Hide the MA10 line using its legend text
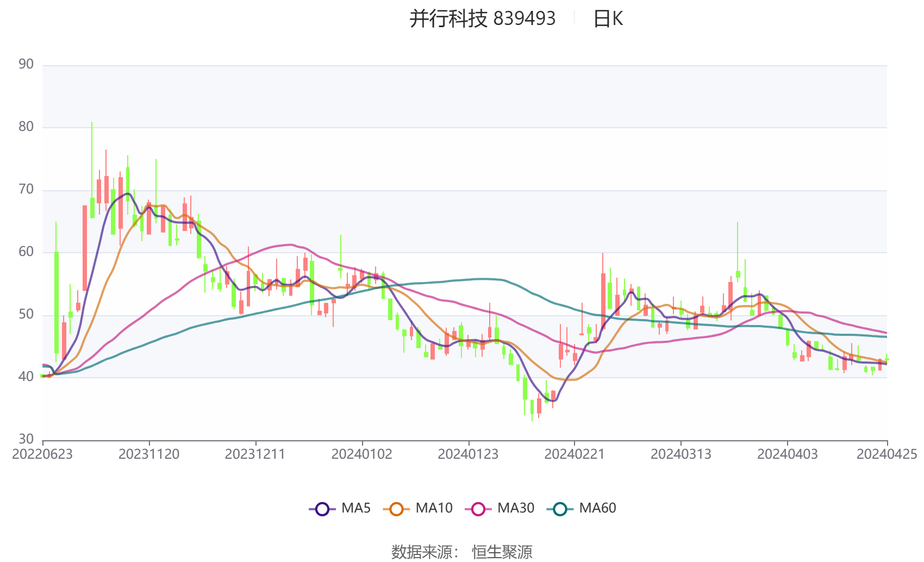This screenshot has width=924, height=562. click(x=434, y=508)
